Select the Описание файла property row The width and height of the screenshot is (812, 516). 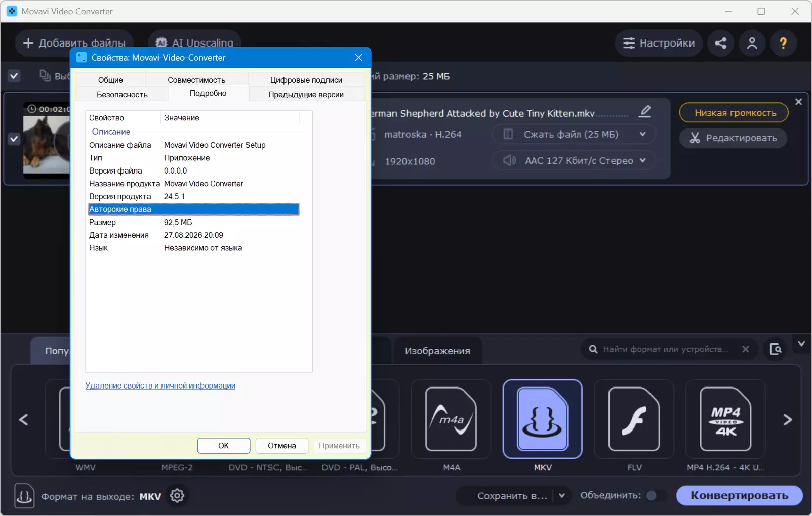point(193,145)
